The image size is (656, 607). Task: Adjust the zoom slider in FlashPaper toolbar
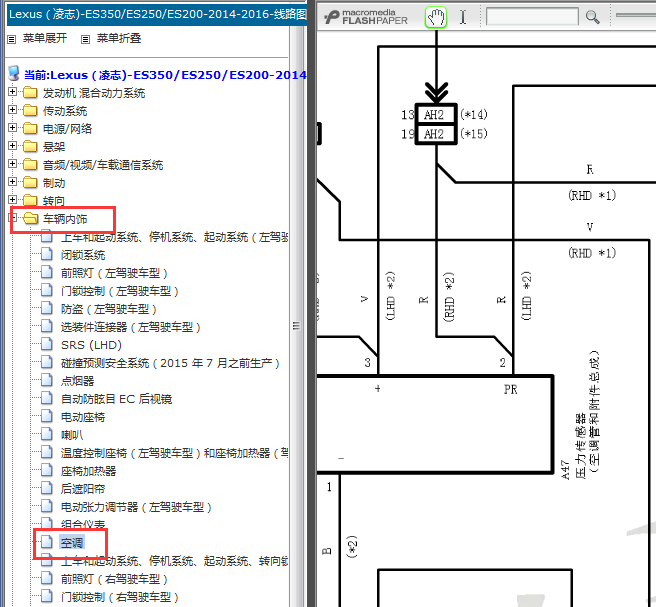click(636, 15)
